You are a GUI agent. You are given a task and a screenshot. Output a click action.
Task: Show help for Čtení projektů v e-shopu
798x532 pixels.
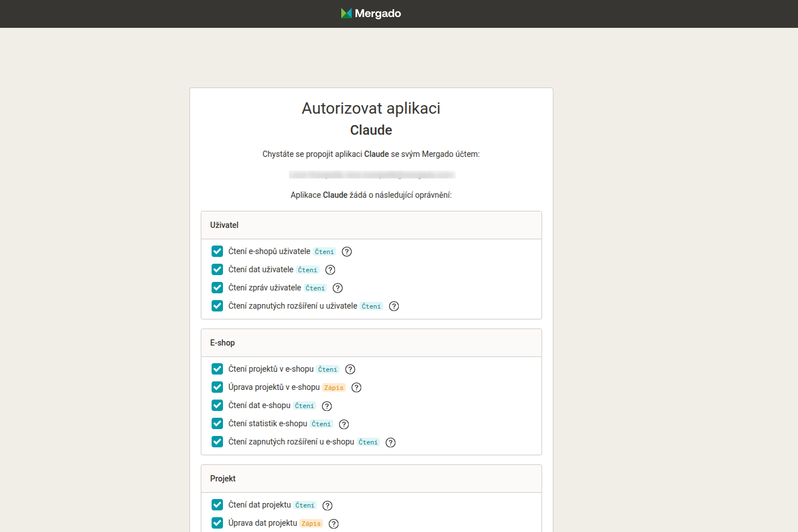[350, 369]
